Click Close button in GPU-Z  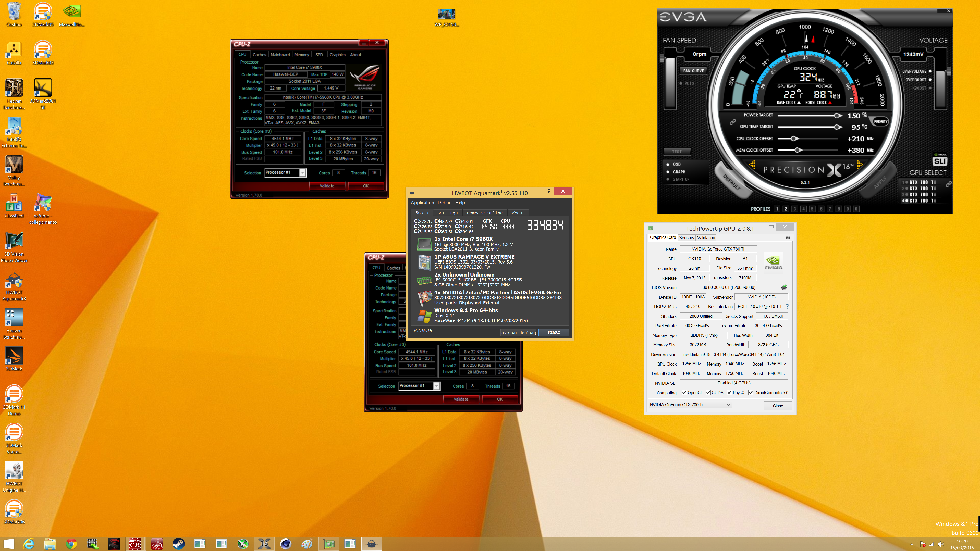778,406
